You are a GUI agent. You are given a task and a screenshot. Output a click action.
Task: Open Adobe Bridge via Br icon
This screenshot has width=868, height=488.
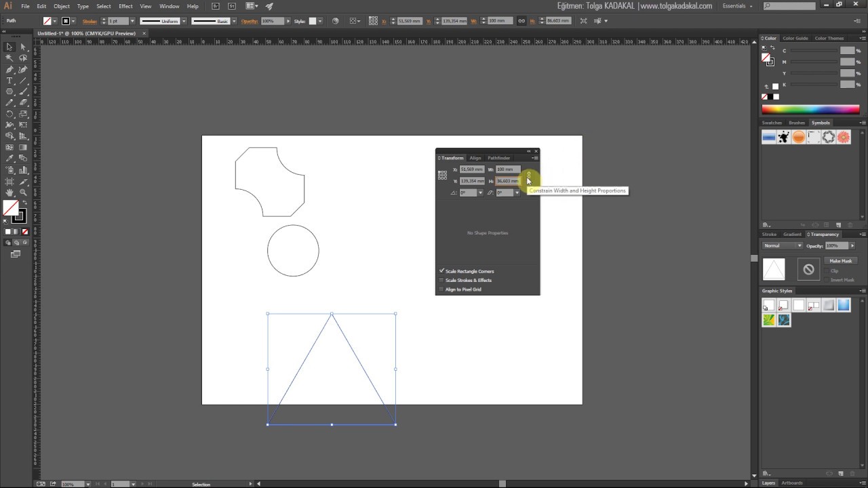[x=216, y=6]
